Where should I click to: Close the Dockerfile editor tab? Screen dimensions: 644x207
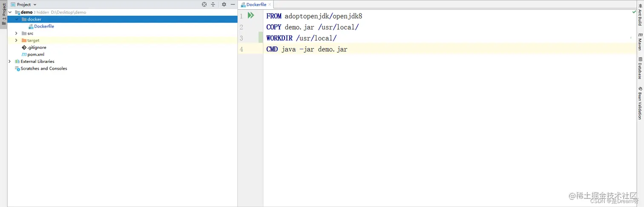click(270, 5)
